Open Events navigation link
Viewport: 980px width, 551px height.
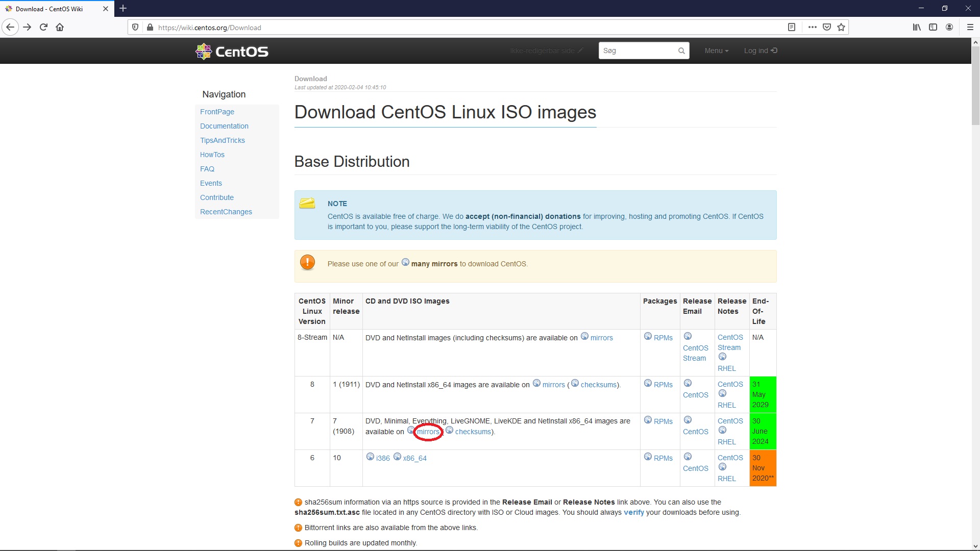(x=211, y=183)
